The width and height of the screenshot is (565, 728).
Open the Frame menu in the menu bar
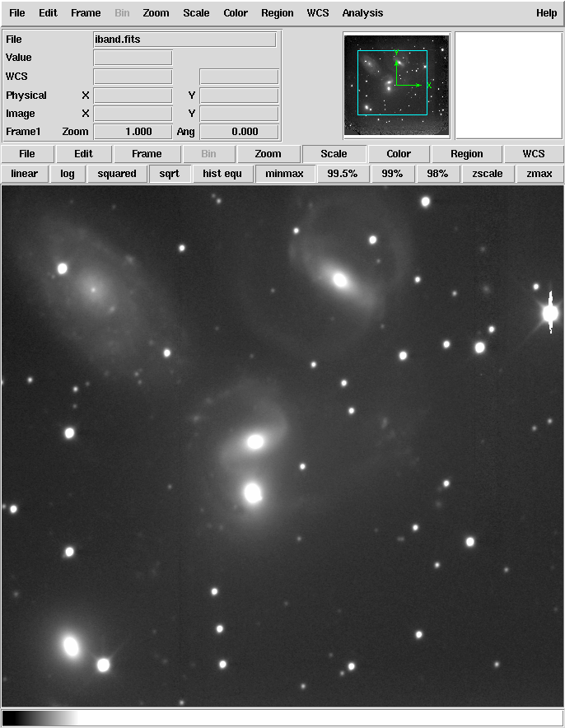pyautogui.click(x=86, y=13)
